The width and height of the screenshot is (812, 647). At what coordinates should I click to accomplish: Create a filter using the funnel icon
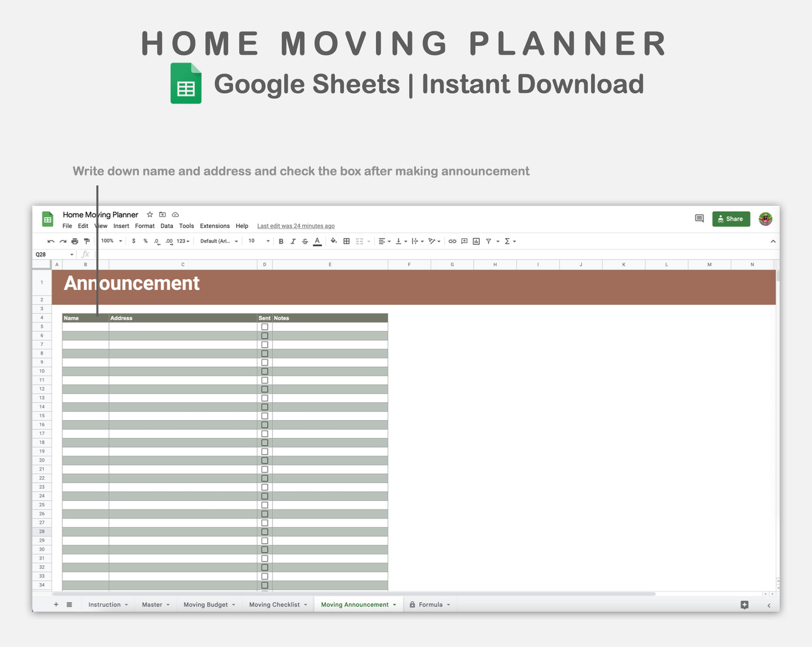(488, 241)
